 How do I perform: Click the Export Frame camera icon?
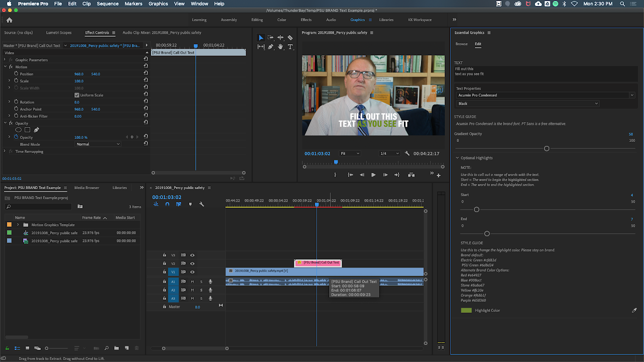coord(412,174)
